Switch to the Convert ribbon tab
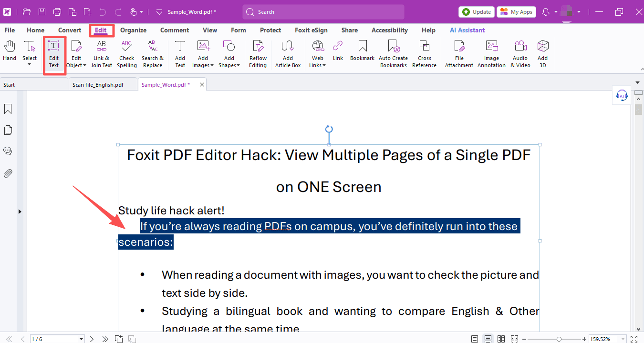The height and width of the screenshot is (343, 644). [x=70, y=30]
